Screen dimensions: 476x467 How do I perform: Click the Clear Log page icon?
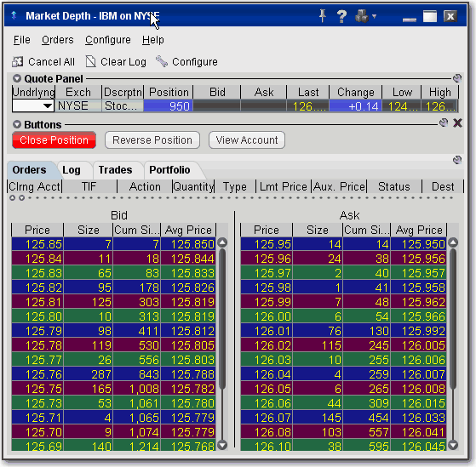point(90,61)
